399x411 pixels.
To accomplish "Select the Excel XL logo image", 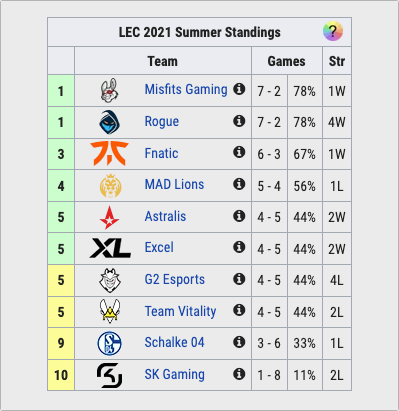I will tap(110, 248).
